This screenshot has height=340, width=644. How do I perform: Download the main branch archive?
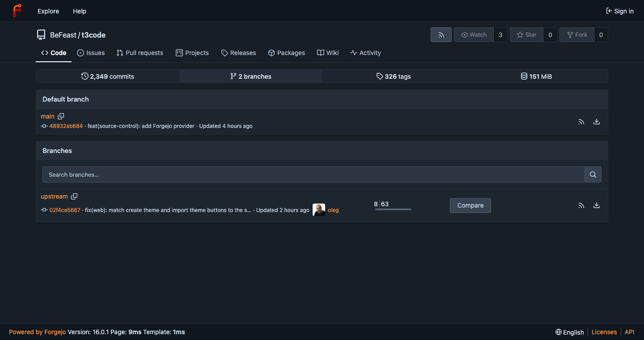click(597, 122)
